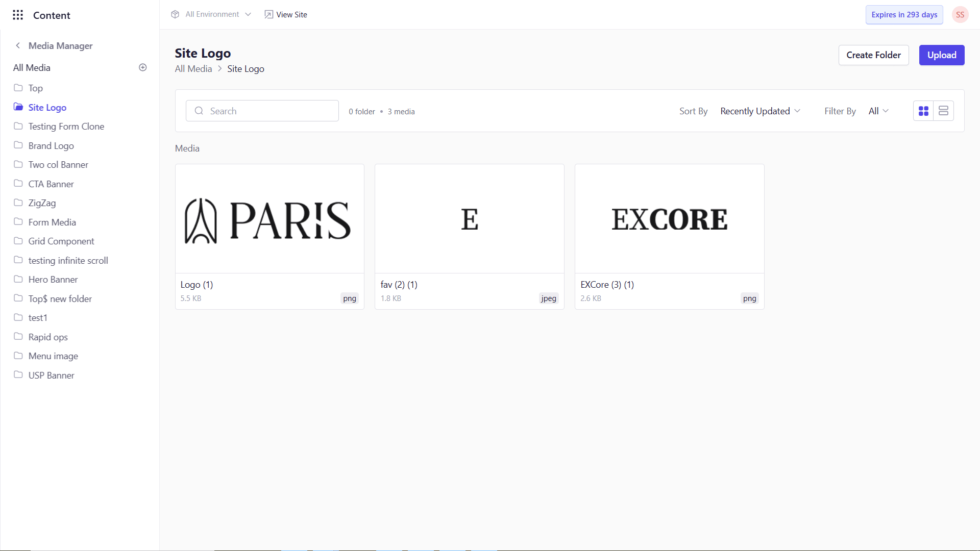Viewport: 980px width, 551px height.
Task: Open the EXCORE logo thumbnail
Action: click(669, 219)
